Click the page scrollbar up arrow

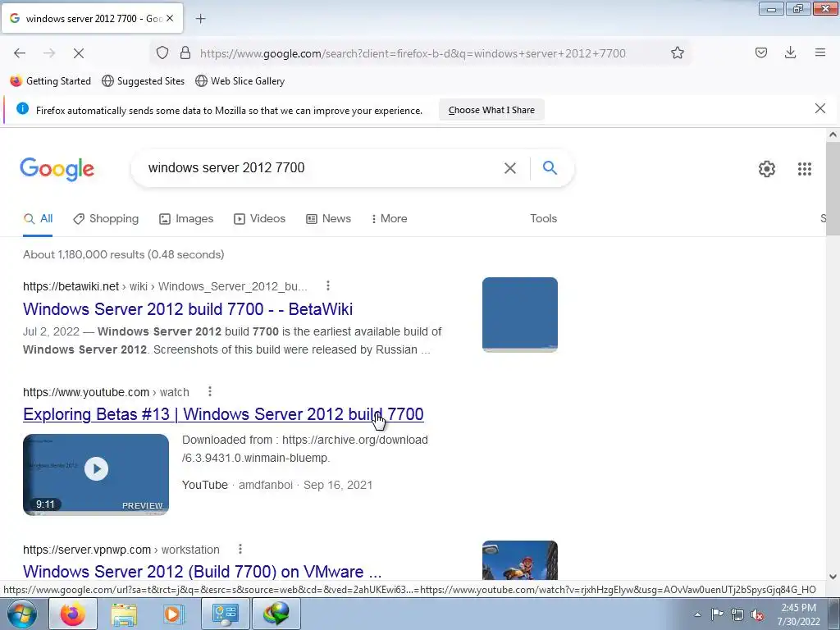pyautogui.click(x=833, y=135)
